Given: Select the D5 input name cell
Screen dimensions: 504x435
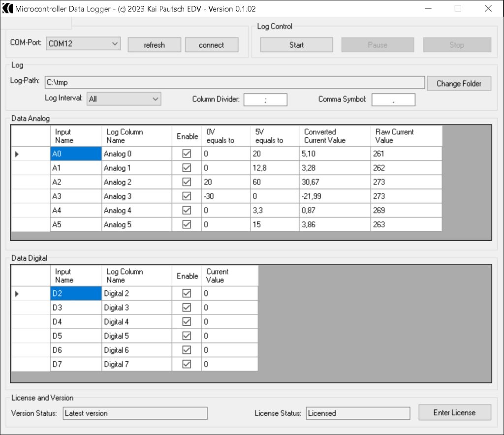Looking at the screenshot, I should (x=76, y=336).
